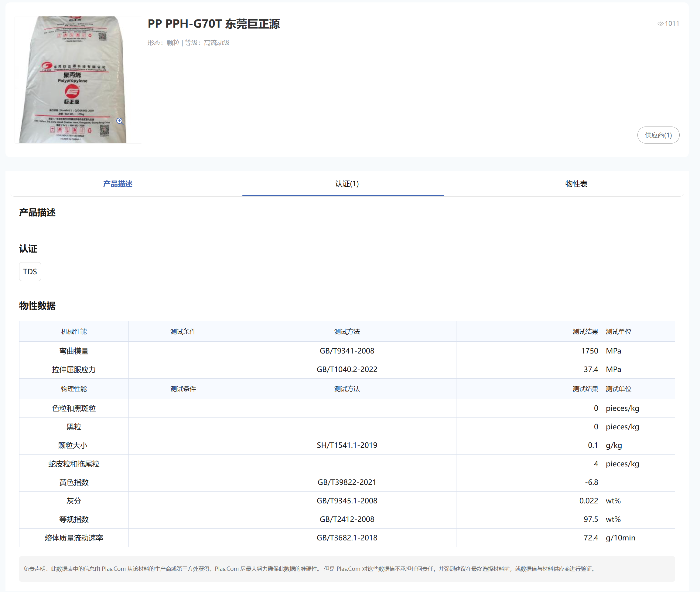The width and height of the screenshot is (700, 592).
Task: Click the GB/T2412-2008 method cell
Action: point(347,519)
